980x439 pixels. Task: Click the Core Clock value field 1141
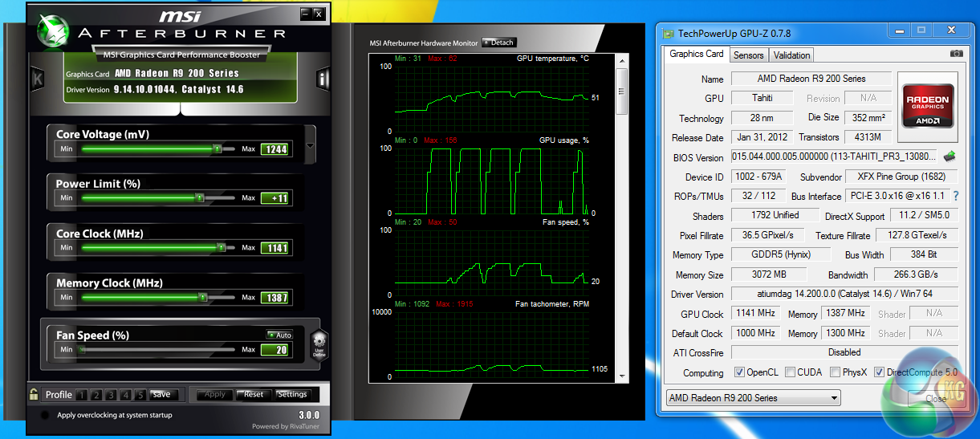[x=274, y=248]
